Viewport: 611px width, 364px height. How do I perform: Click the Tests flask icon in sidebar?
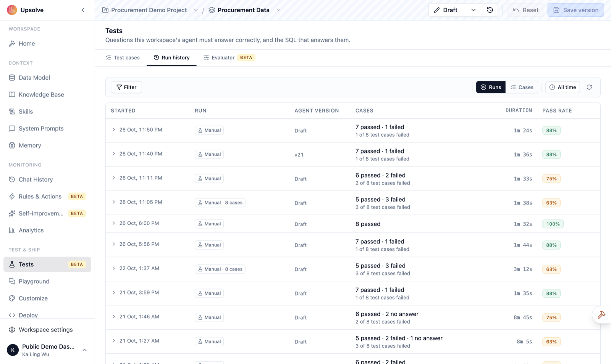[12, 264]
